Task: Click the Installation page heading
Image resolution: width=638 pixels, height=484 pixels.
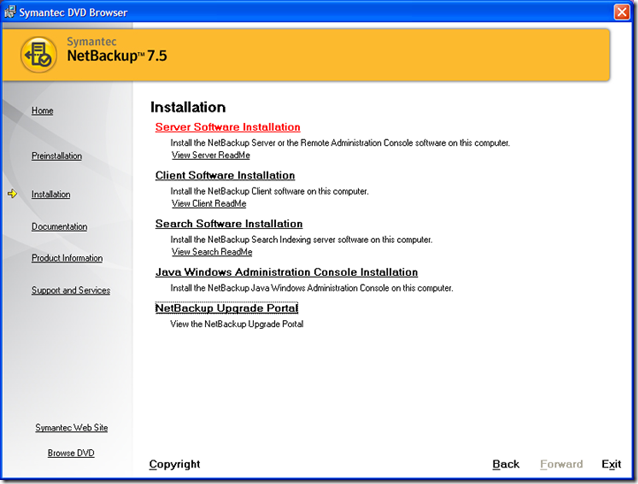Action: [x=188, y=107]
